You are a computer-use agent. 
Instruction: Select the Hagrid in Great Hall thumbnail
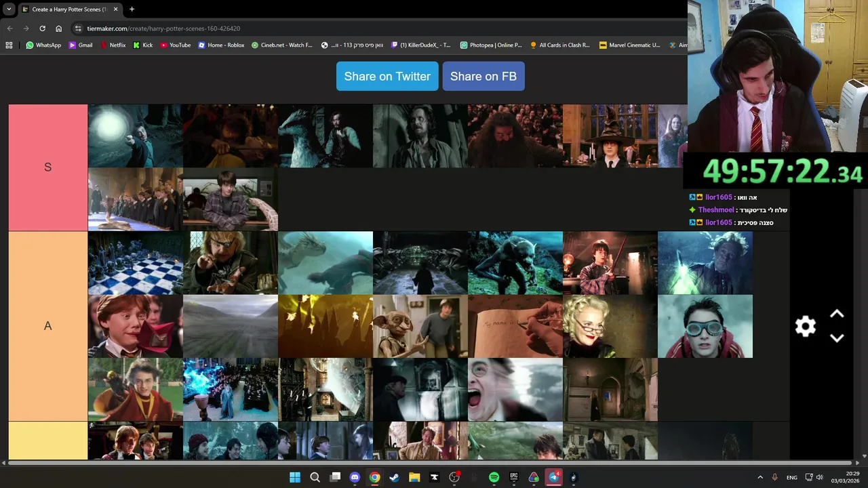tap(515, 136)
